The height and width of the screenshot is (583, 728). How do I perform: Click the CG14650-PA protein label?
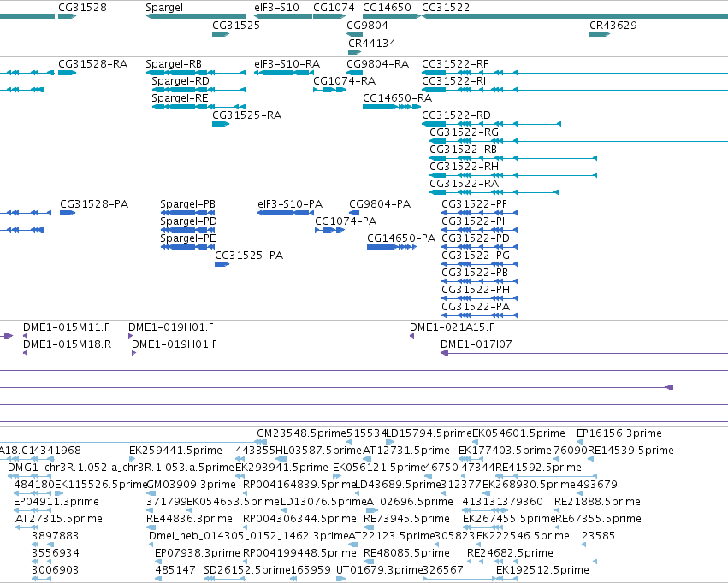[401, 238]
